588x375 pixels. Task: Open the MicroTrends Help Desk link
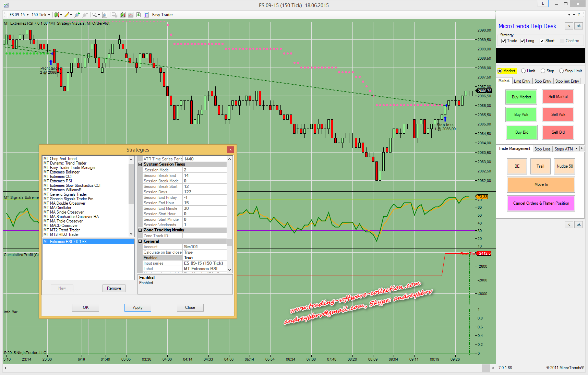[x=527, y=26]
